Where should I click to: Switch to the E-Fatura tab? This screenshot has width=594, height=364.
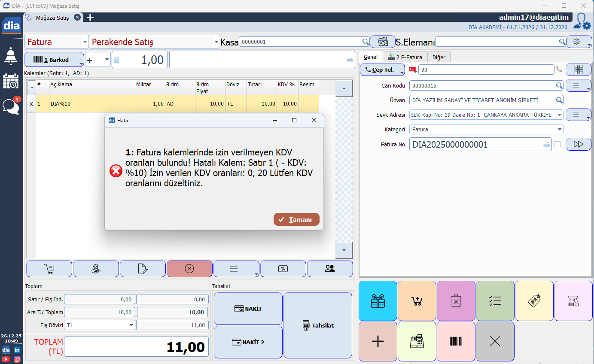click(x=405, y=57)
